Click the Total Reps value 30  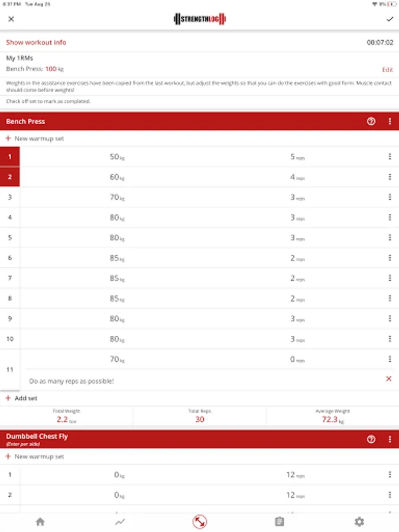(x=200, y=419)
